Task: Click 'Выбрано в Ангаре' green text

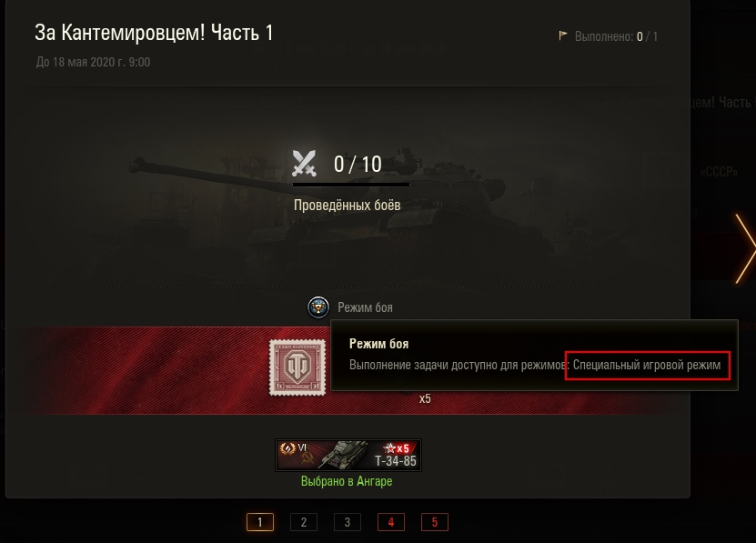Action: point(347,481)
